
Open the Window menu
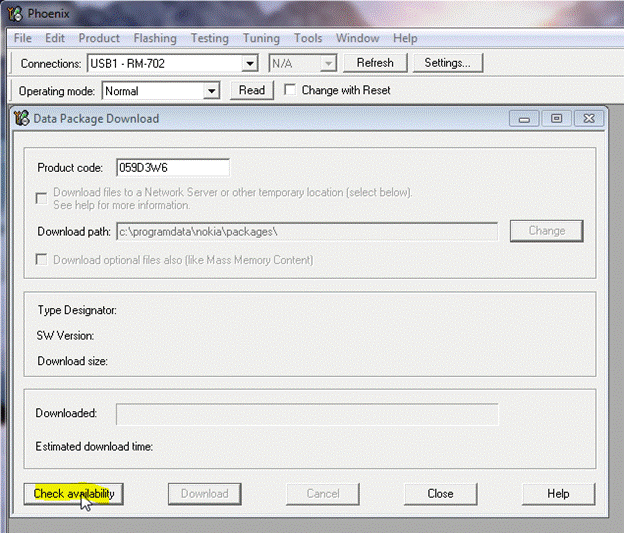(357, 38)
